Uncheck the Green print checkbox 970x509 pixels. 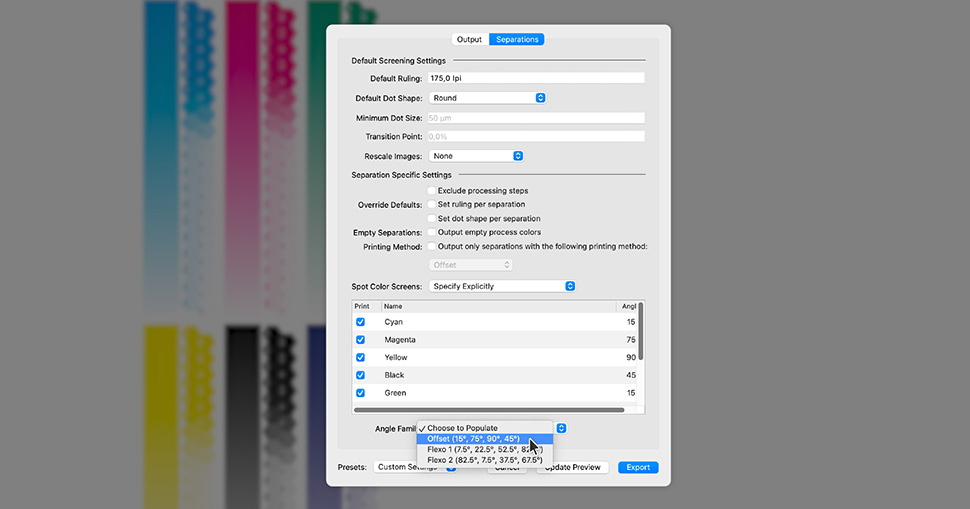(361, 393)
